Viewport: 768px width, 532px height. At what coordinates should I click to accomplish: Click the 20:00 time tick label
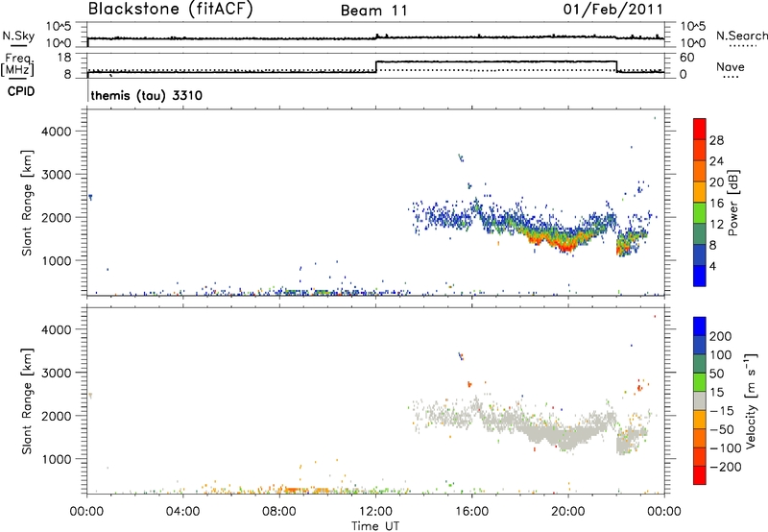567,512
